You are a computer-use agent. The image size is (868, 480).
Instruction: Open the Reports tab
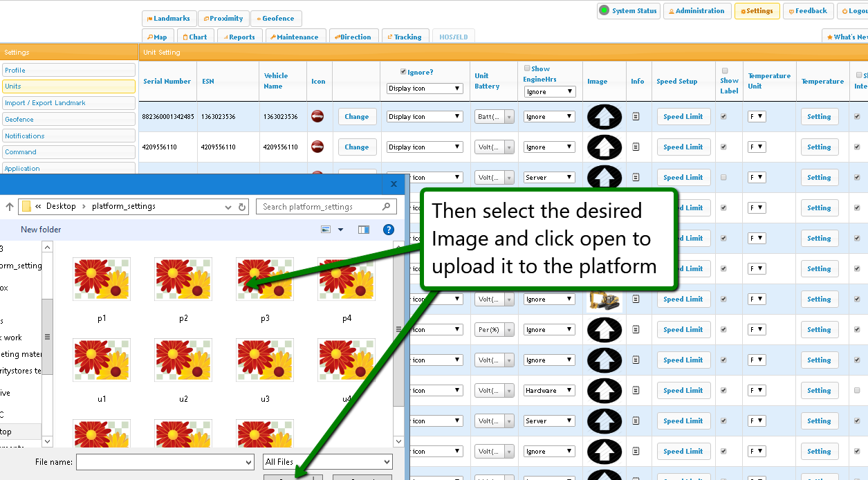point(239,37)
